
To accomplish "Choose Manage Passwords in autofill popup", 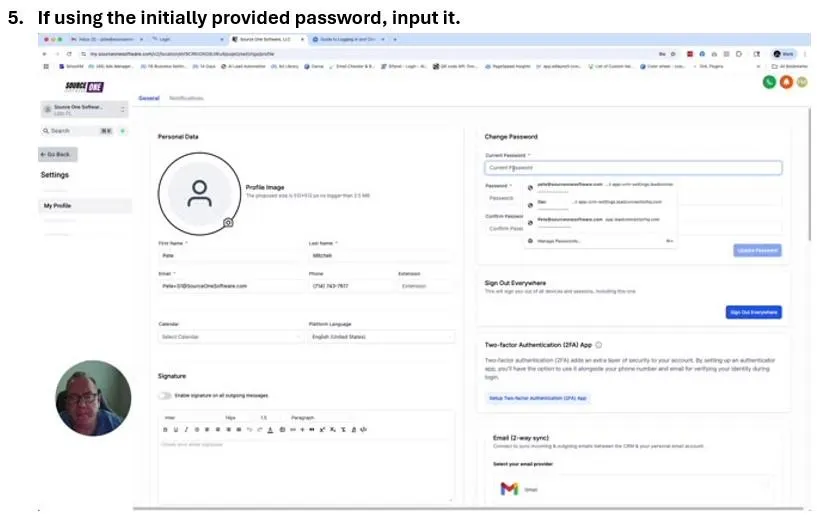I will click(x=600, y=241).
